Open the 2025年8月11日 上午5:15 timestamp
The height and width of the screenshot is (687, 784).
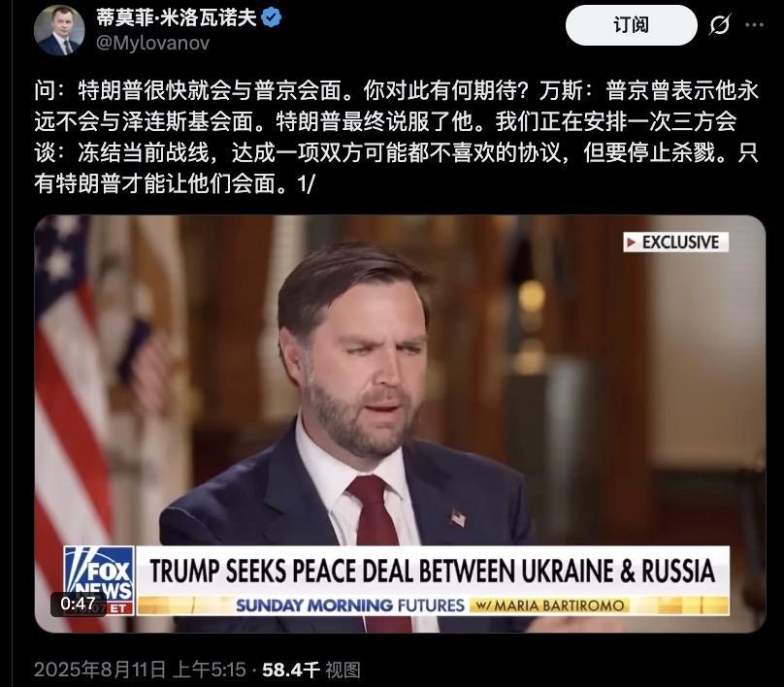[140, 670]
